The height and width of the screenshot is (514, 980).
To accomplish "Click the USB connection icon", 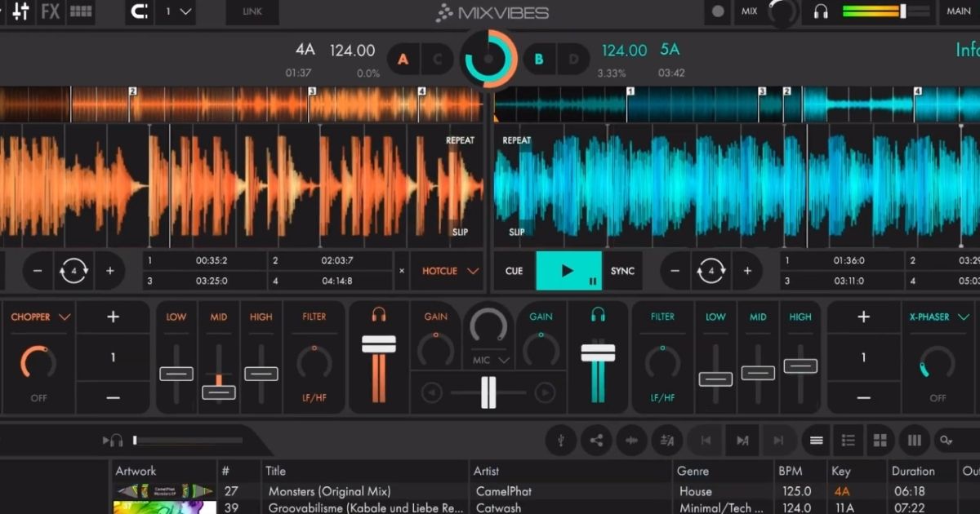I will click(560, 440).
